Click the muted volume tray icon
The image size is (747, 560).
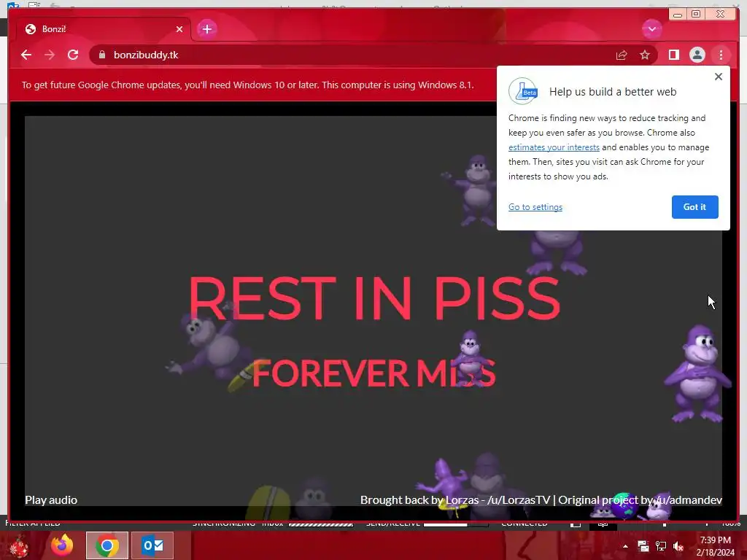[678, 546]
